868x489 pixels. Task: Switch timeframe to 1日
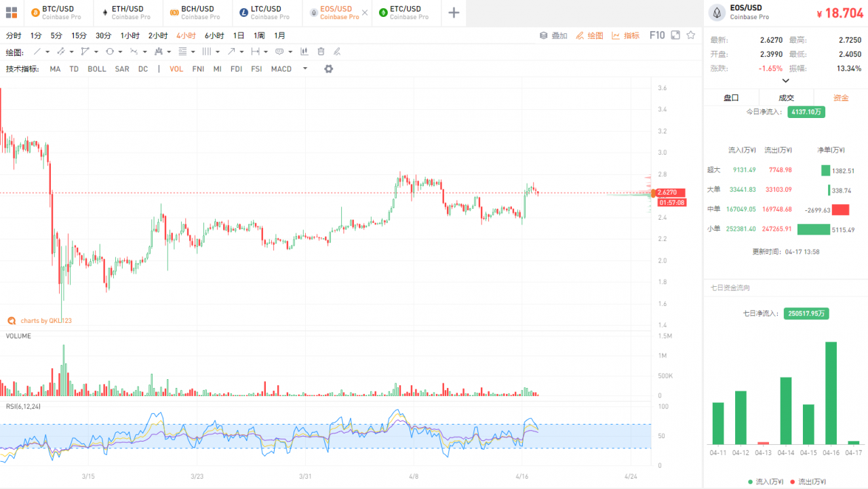[x=239, y=35]
